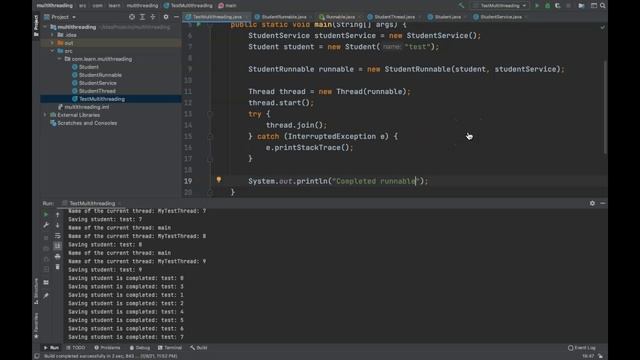
Task: Click Down the Stack Trace arrow
Action: (x=58, y=225)
